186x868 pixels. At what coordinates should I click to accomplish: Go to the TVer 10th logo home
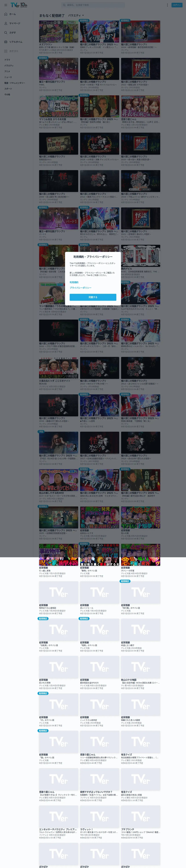pyautogui.click(x=19, y=5)
